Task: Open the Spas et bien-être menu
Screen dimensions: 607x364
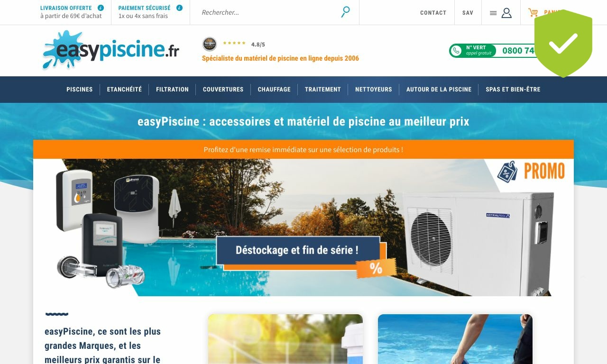Action: [513, 89]
